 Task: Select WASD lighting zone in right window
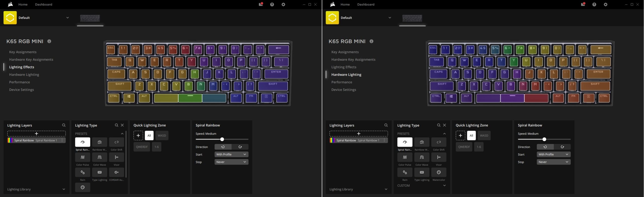coord(484,136)
